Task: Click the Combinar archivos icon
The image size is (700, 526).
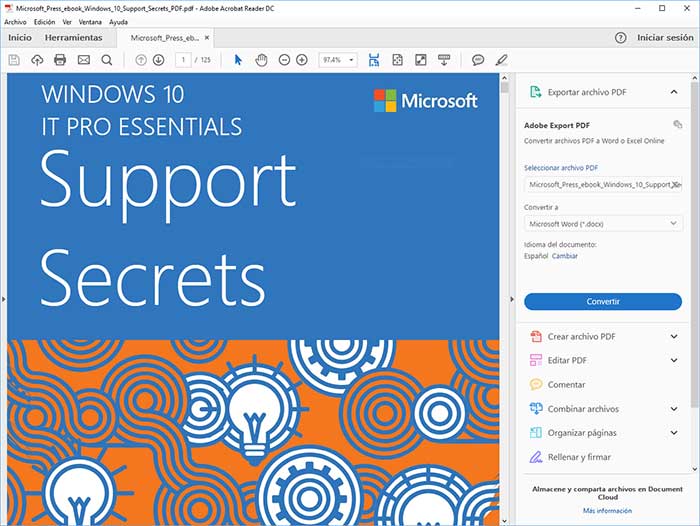Action: (535, 408)
